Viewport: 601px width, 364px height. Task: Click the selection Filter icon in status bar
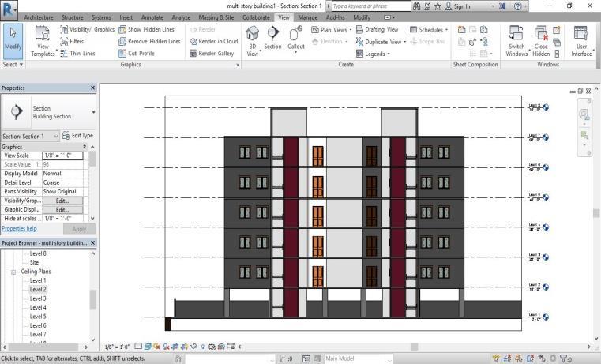coord(565,358)
